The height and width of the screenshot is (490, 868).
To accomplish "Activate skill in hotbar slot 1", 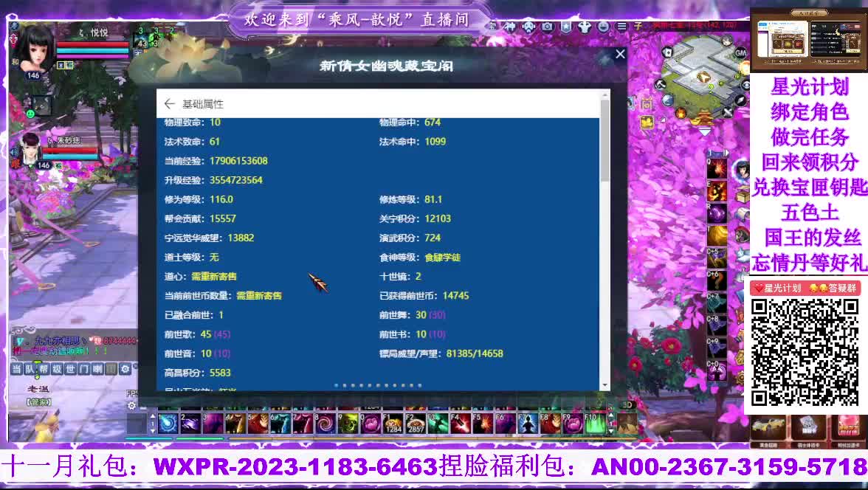I will pyautogui.click(x=168, y=424).
